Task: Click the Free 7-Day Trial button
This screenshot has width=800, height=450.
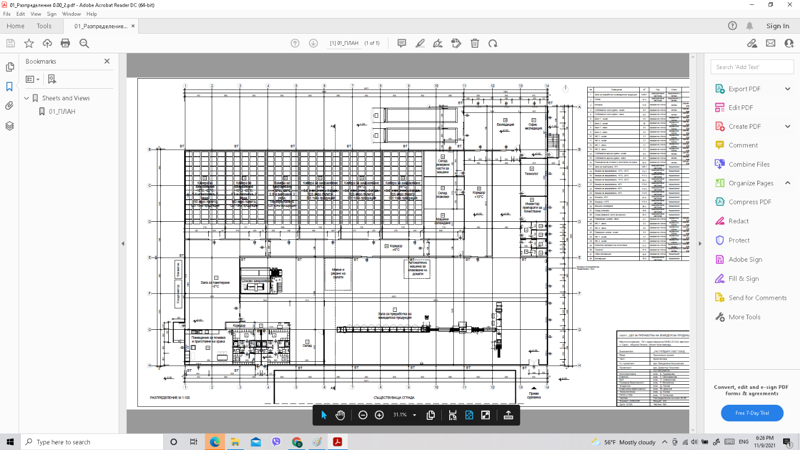Action: [751, 413]
